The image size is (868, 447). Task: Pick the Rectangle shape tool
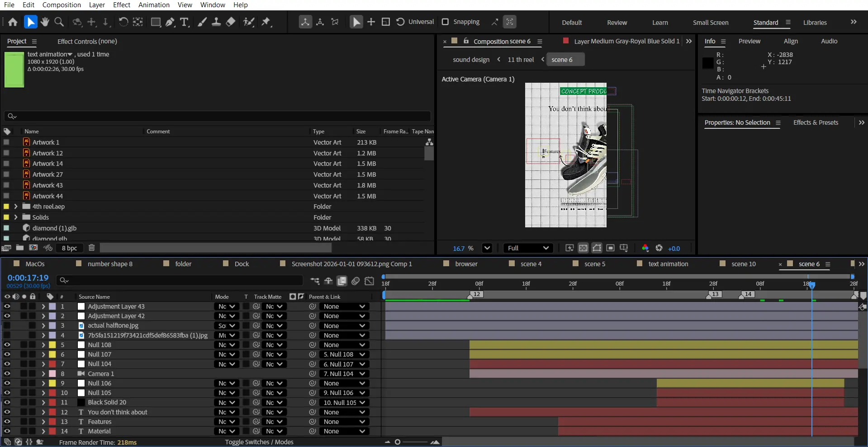coord(156,22)
